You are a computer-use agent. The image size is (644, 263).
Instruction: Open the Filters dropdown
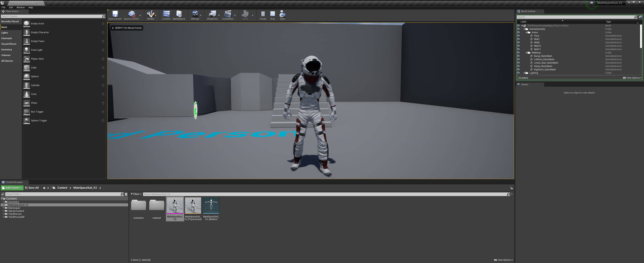[x=136, y=194]
